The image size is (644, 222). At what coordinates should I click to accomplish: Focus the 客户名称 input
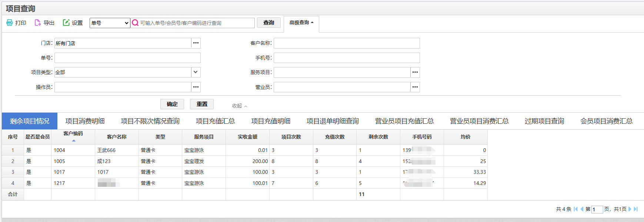347,43
